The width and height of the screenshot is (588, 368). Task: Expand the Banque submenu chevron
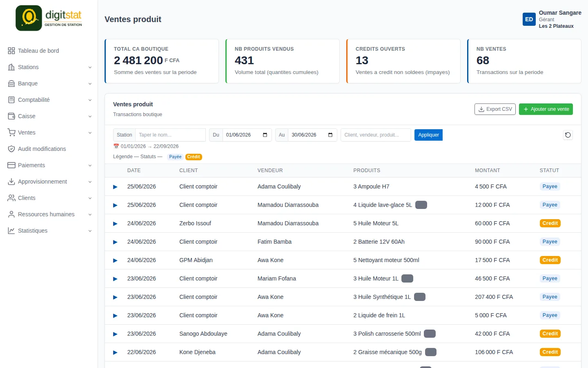90,84
